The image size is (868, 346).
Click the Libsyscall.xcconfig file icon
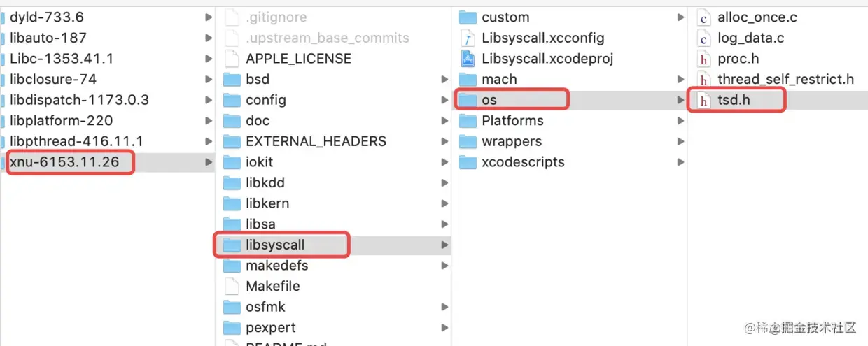tap(468, 38)
